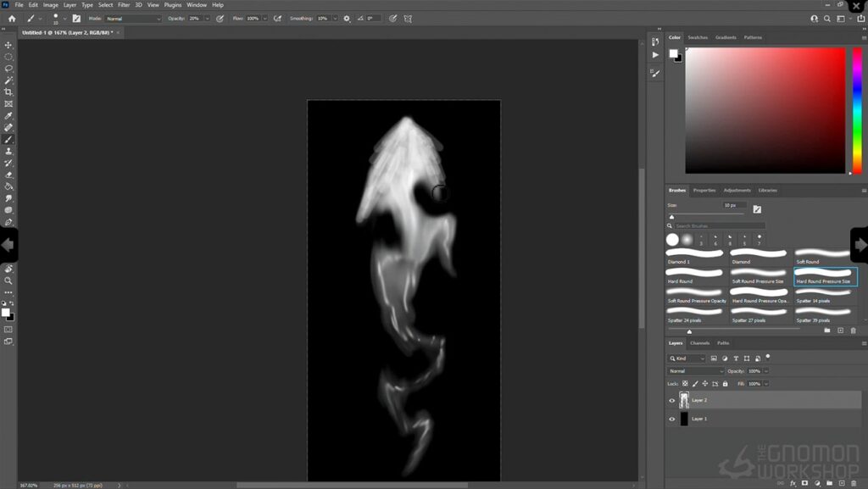
Task: Select the Clone Stamp tool
Action: 8,151
